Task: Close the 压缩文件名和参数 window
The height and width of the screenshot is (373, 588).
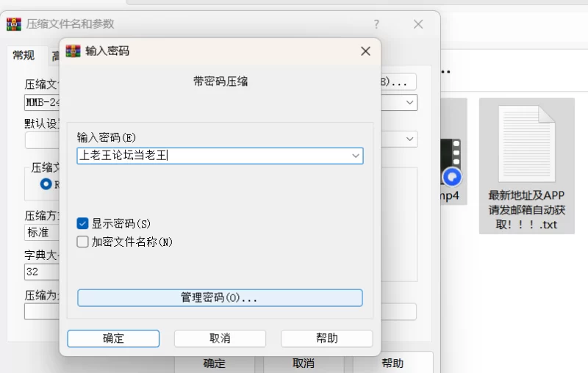Action: 418,24
